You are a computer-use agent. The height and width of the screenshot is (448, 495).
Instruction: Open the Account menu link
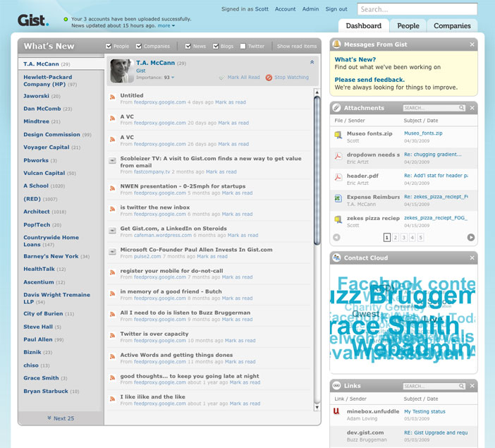(285, 9)
